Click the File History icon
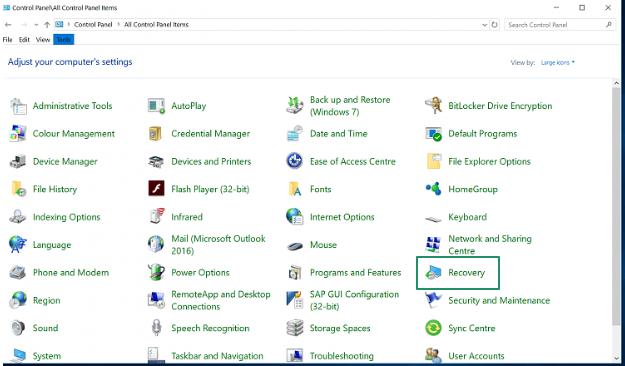 coord(18,189)
